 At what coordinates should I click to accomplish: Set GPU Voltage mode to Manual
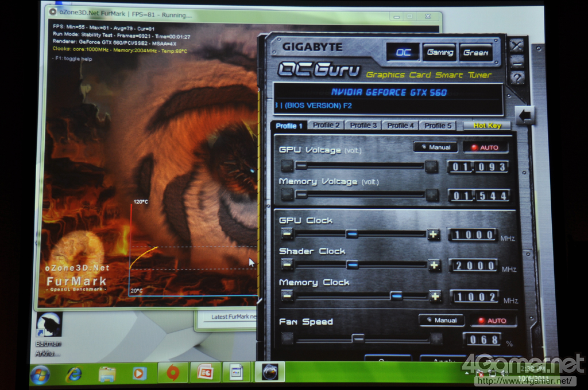click(436, 147)
